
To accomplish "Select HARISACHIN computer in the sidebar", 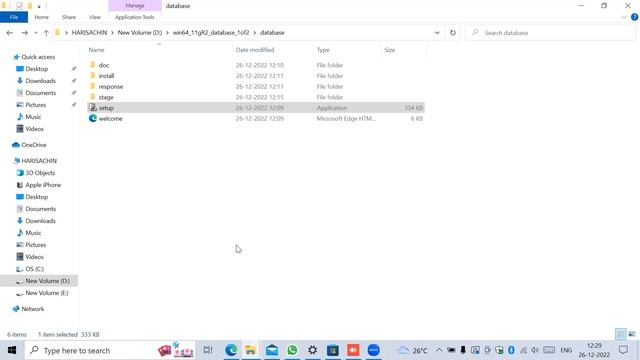I will pyautogui.click(x=39, y=161).
